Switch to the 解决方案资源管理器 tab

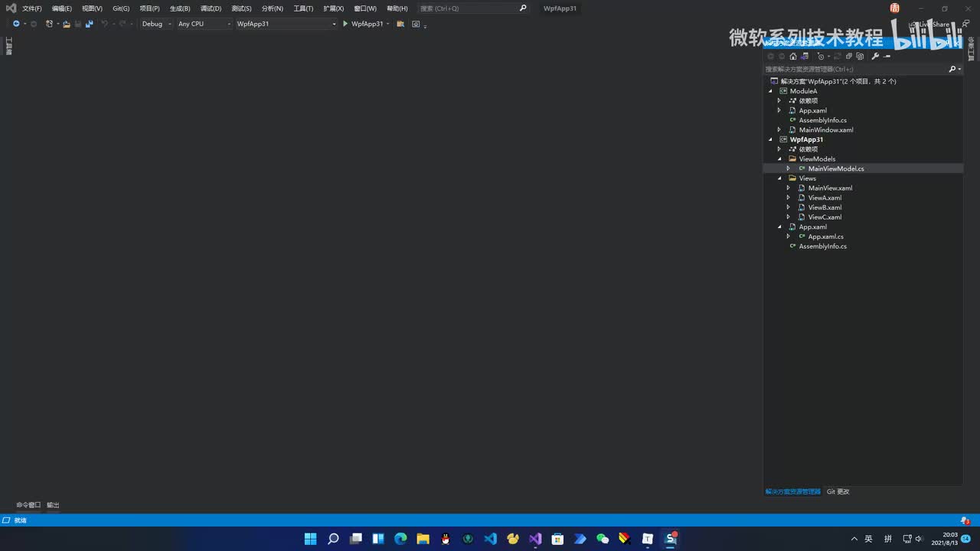coord(792,491)
